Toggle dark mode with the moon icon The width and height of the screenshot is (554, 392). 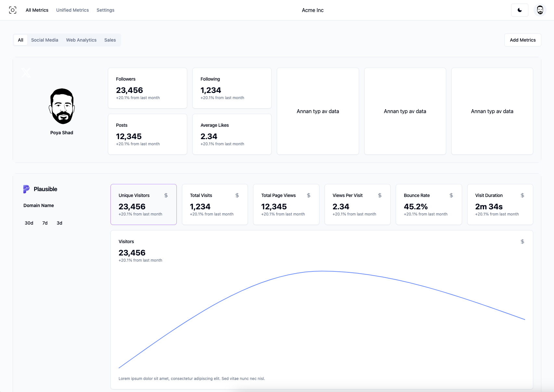[x=519, y=10]
